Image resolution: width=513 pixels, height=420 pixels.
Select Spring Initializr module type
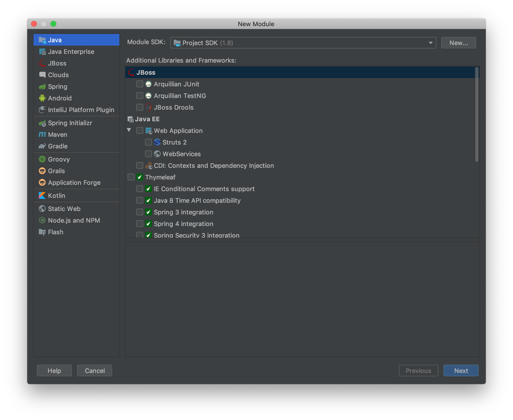pyautogui.click(x=70, y=123)
